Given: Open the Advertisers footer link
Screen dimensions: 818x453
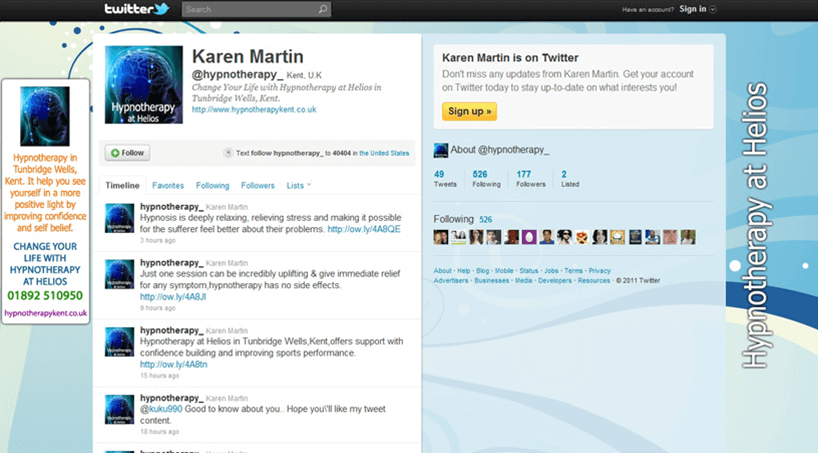Looking at the screenshot, I should 451,281.
